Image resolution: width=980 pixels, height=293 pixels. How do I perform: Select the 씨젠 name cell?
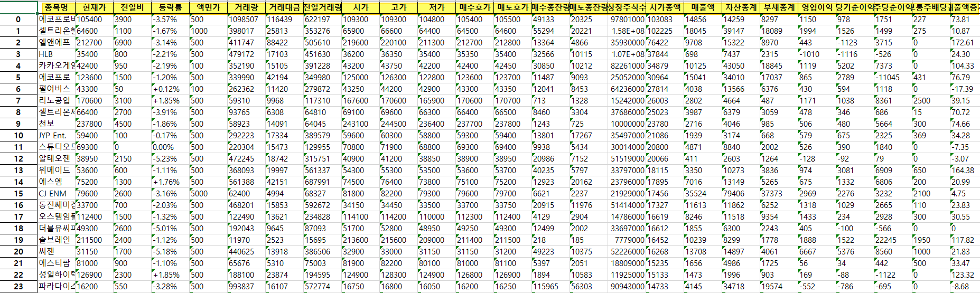point(57,252)
